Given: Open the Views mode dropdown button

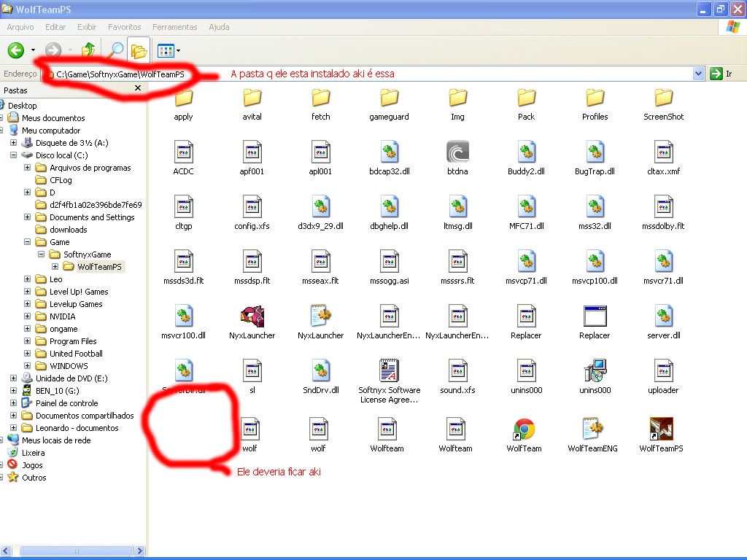Looking at the screenshot, I should pyautogui.click(x=169, y=50).
